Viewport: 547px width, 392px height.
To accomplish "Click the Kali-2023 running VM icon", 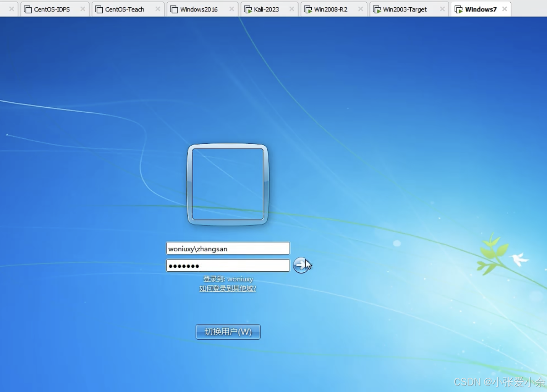I will [x=248, y=9].
